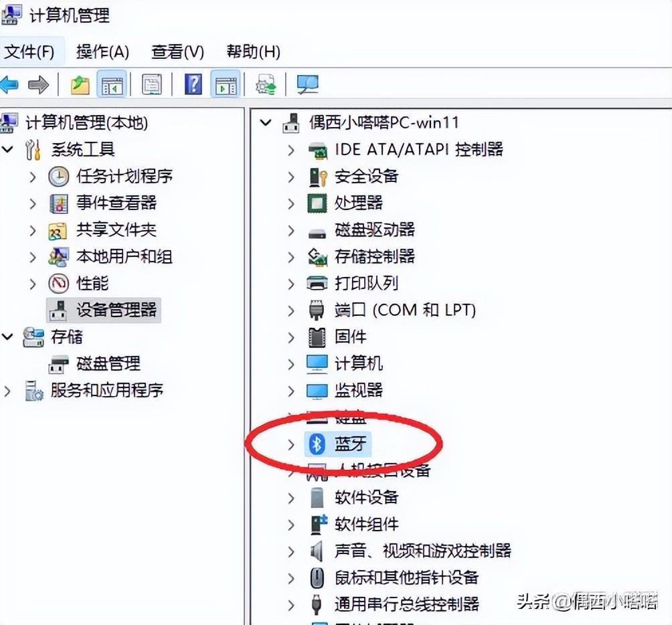
Task: Click the blue question mark Help icon
Action: 193,84
